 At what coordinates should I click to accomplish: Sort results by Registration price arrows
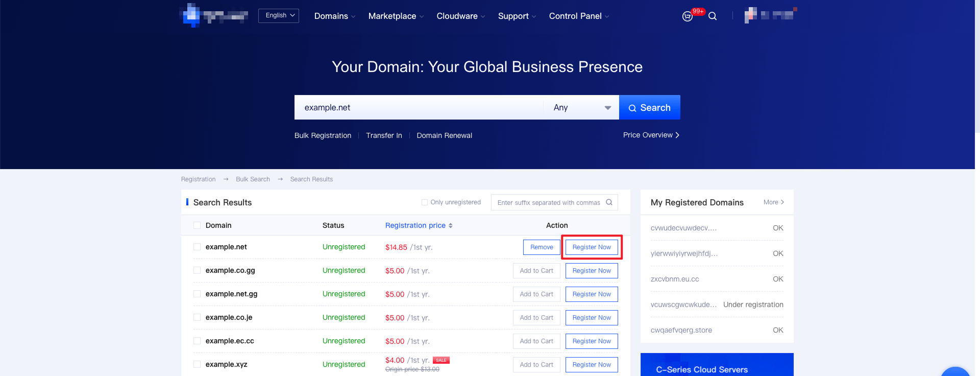(x=451, y=225)
